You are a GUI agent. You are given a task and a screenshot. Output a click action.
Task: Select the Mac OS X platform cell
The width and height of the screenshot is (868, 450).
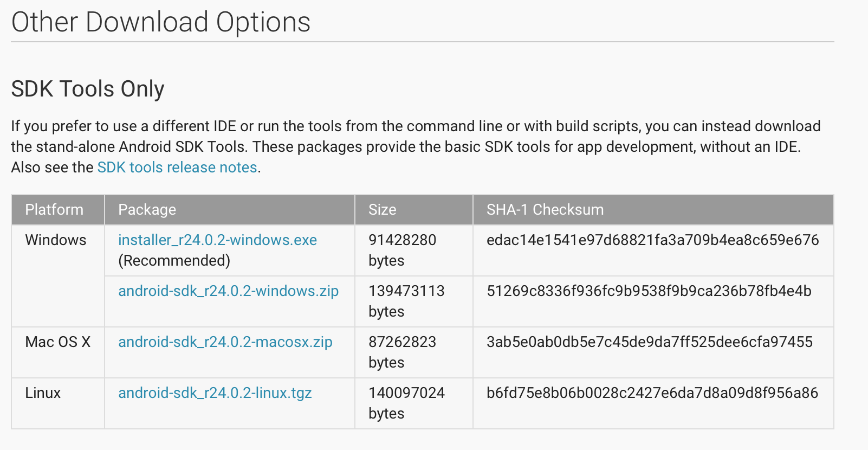(x=57, y=342)
